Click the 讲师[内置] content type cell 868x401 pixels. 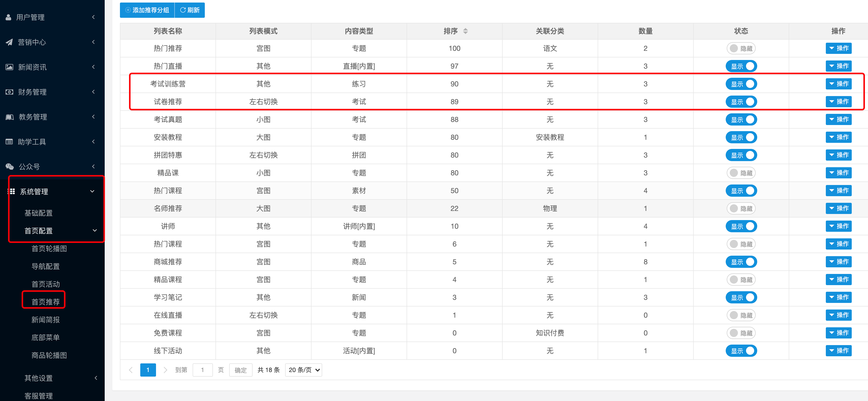tap(359, 226)
